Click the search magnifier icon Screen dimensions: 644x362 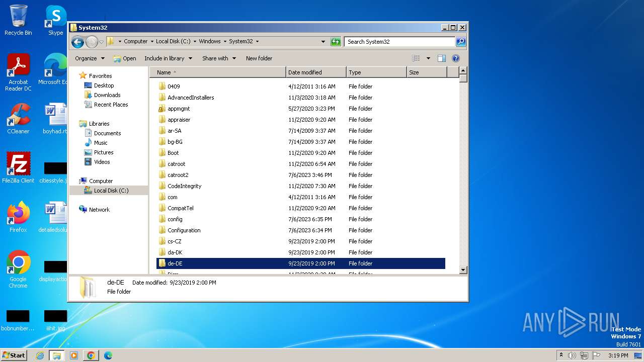coord(460,42)
